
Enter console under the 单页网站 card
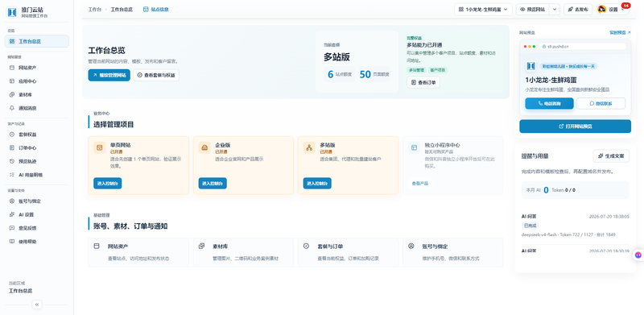[108, 184]
